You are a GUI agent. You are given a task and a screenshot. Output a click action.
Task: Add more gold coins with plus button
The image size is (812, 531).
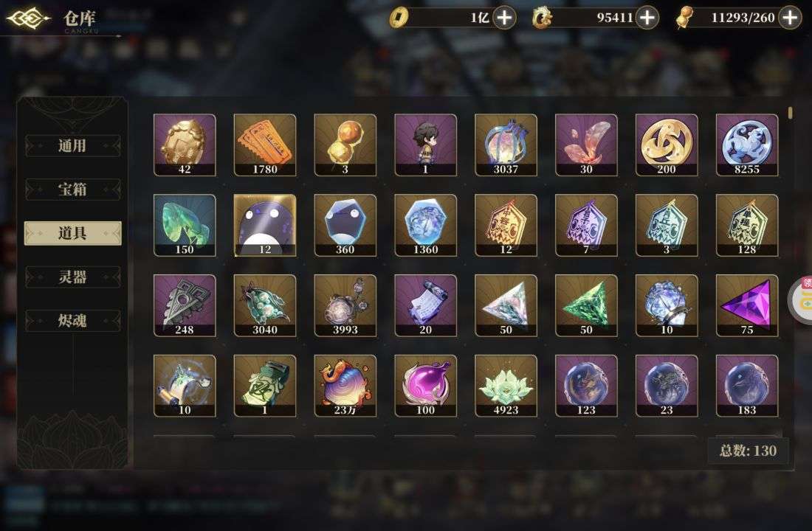coord(504,18)
